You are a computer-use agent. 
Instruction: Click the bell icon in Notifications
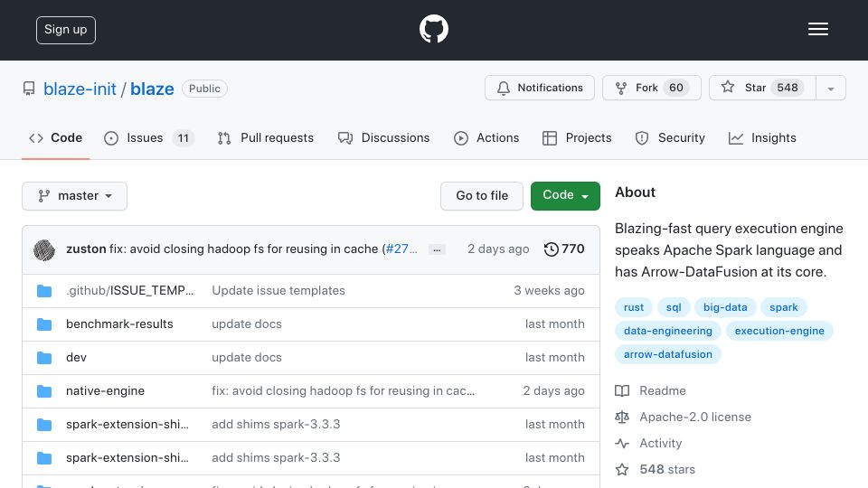coord(504,88)
